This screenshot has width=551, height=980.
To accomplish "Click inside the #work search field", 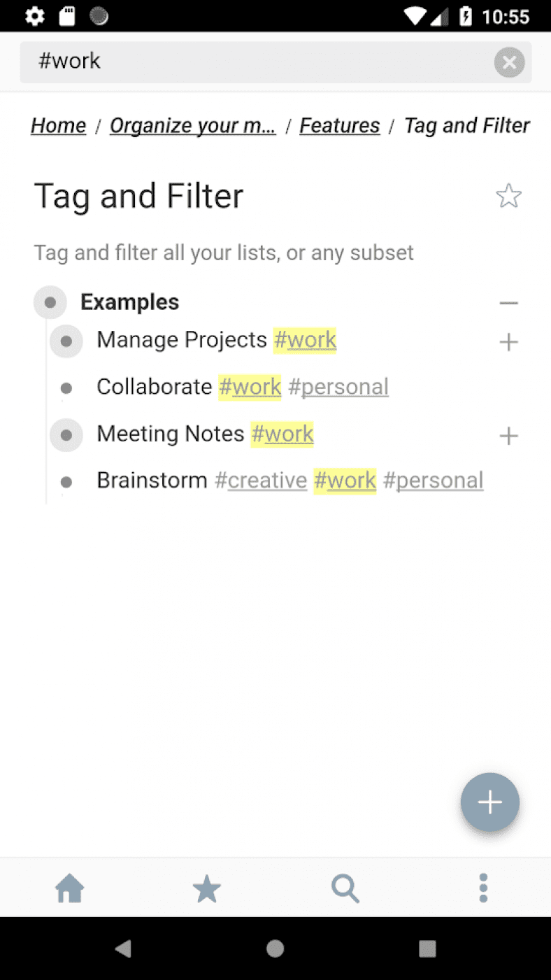I will [x=210, y=62].
